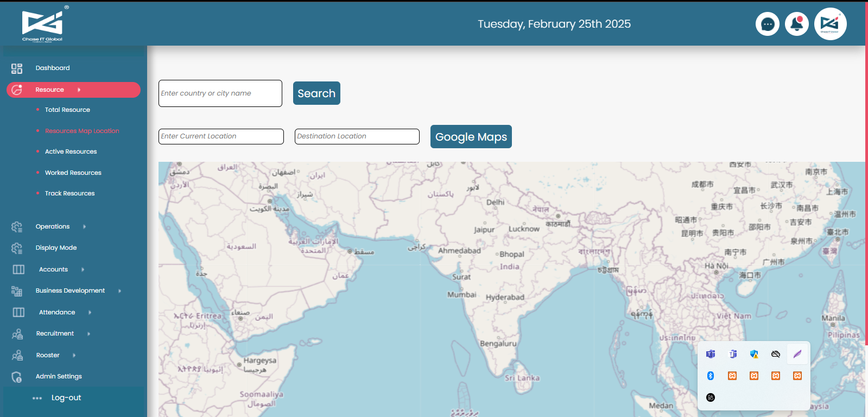Click the Bluetooth icon in system tray
The image size is (868, 417).
pos(710,376)
